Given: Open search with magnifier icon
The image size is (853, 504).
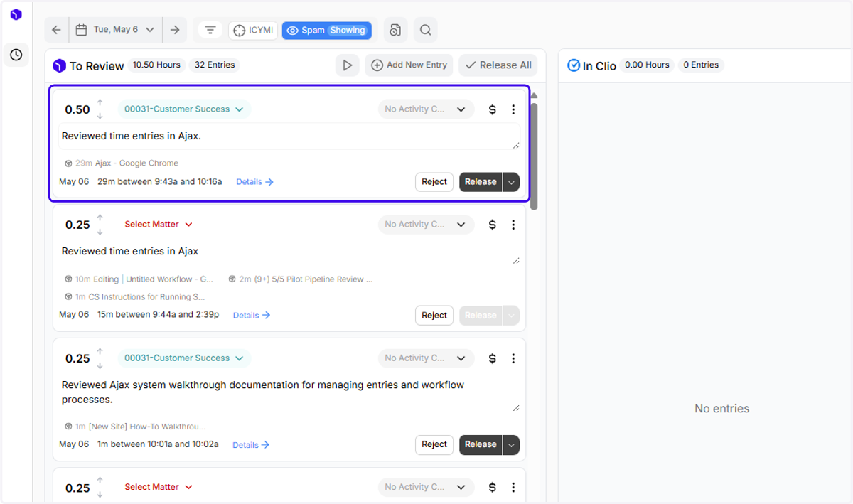Looking at the screenshot, I should 425,30.
